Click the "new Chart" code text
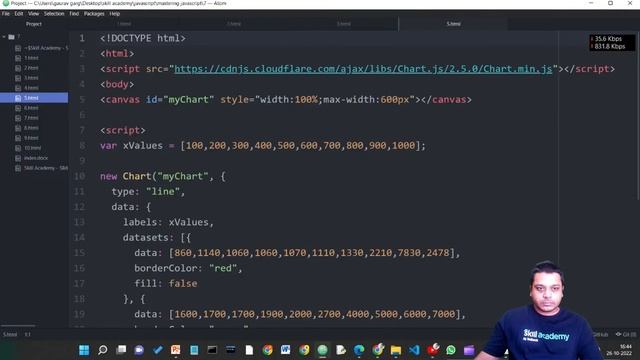This screenshot has width=640, height=360. pos(126,176)
